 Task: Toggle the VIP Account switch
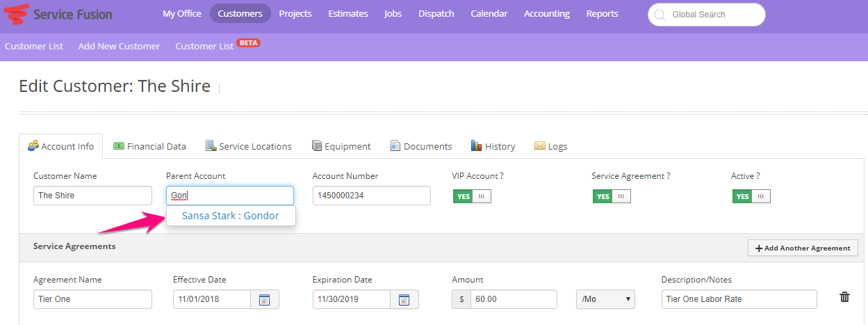472,196
